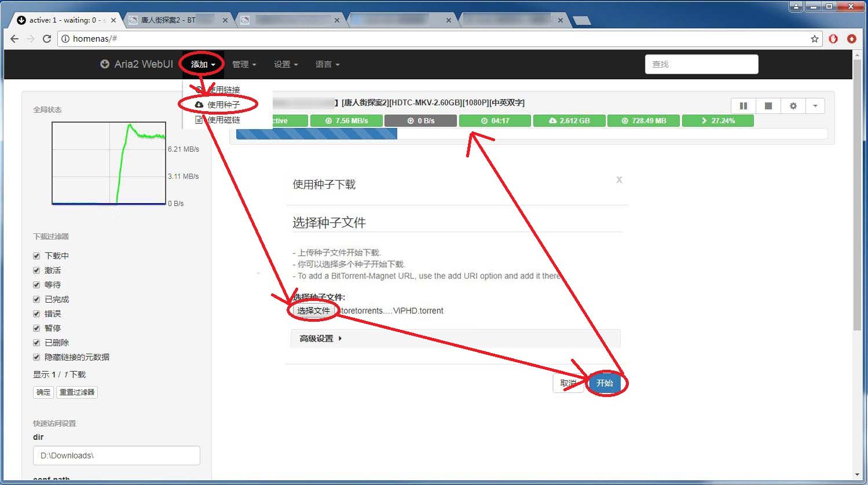Close the 唐人街探案2 browser tab
The image size is (868, 485).
click(x=225, y=20)
